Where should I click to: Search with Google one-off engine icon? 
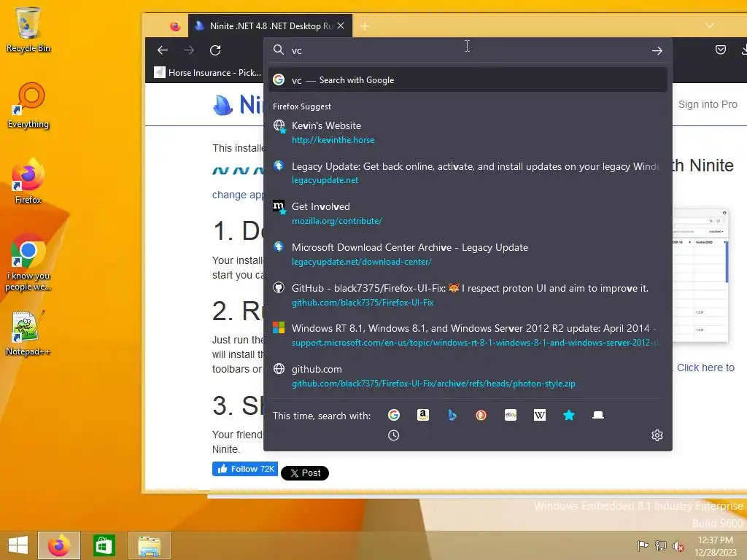point(393,415)
